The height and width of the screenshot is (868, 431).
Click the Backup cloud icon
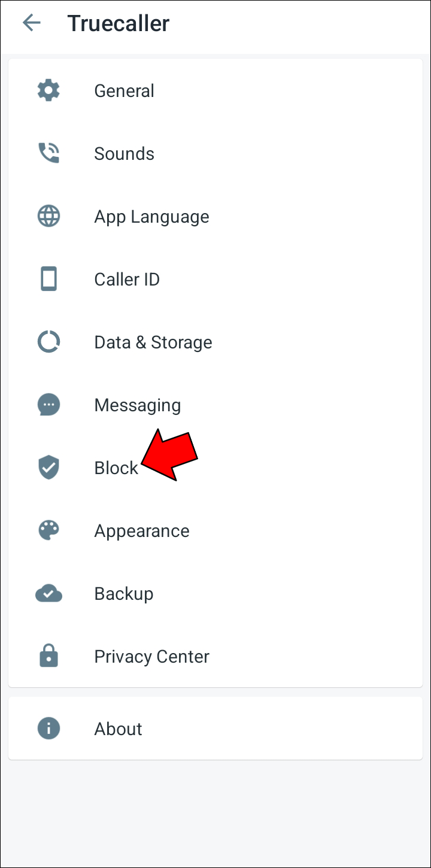[48, 593]
